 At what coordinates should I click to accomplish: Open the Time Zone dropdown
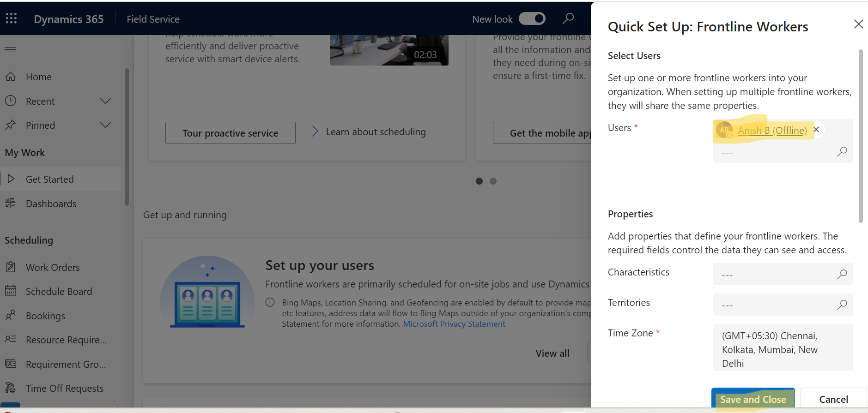783,347
